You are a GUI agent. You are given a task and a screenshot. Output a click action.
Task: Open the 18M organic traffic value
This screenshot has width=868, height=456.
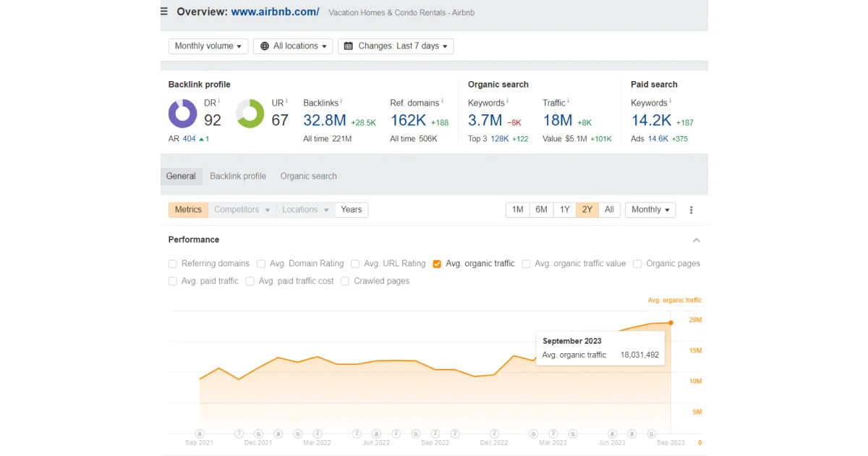click(x=558, y=120)
